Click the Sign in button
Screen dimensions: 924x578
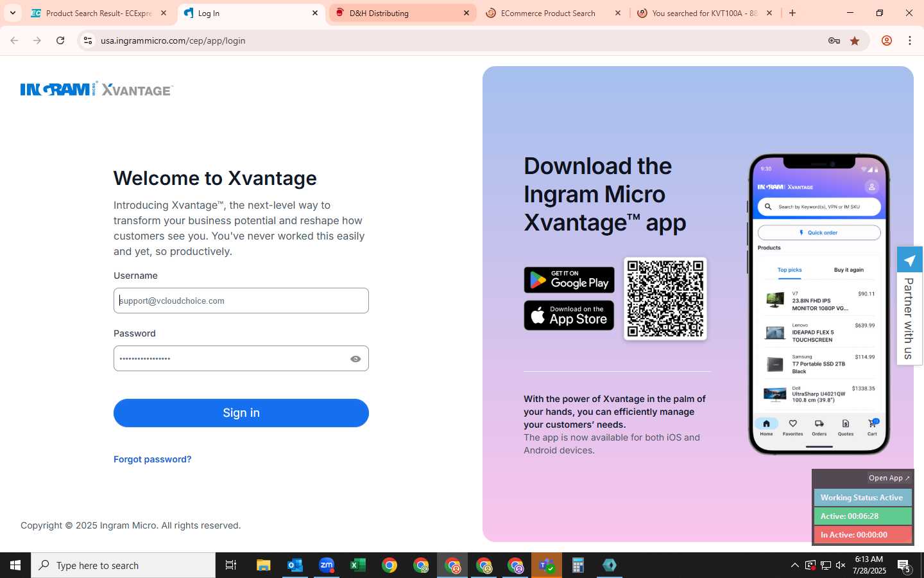[241, 413]
